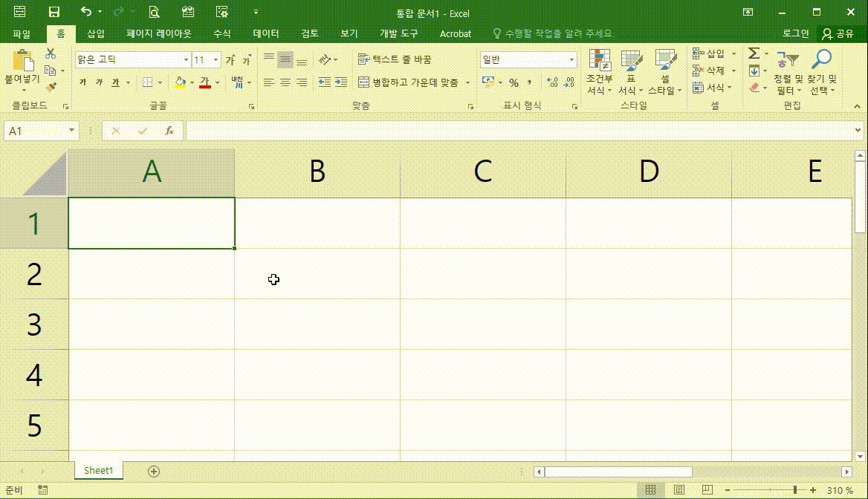Click the zoom slider handle
Screen dimensions: 868x499
coord(795,490)
